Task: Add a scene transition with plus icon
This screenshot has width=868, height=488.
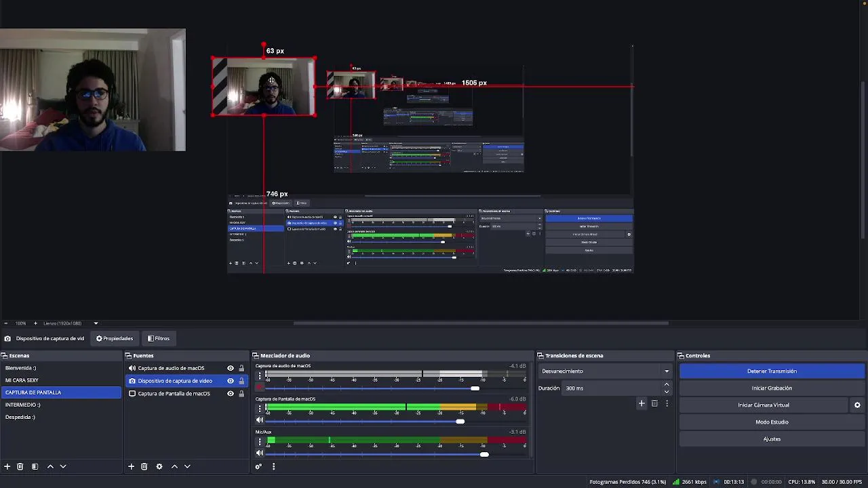Action: [x=642, y=403]
